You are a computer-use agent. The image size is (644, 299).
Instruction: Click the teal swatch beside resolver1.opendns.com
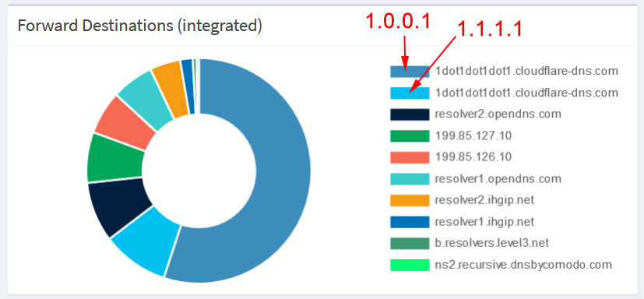pyautogui.click(x=410, y=179)
